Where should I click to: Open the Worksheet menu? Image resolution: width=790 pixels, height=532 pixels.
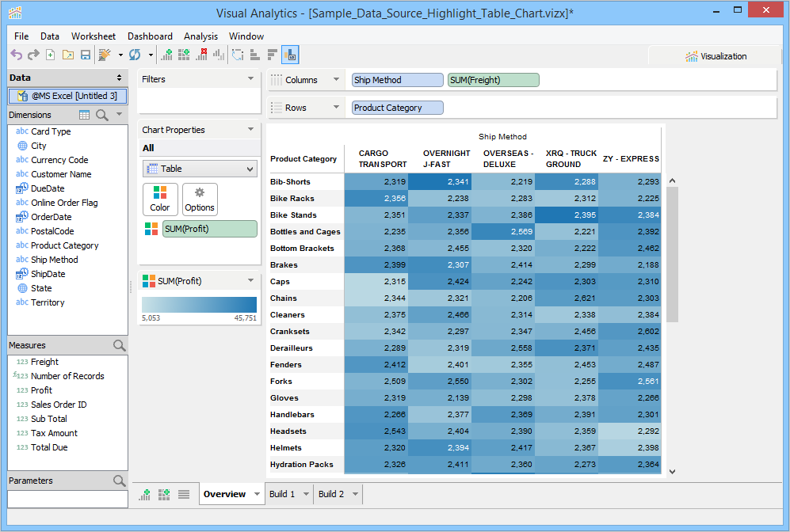[93, 36]
